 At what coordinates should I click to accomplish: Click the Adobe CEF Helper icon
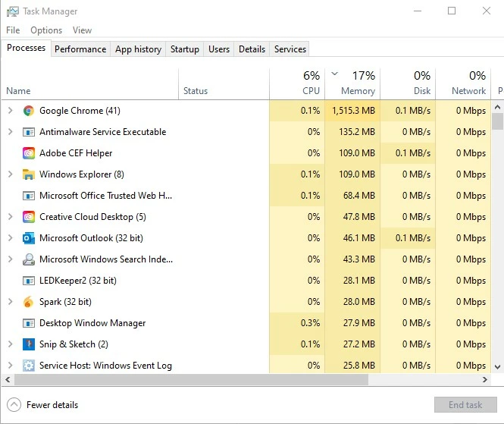tap(29, 153)
